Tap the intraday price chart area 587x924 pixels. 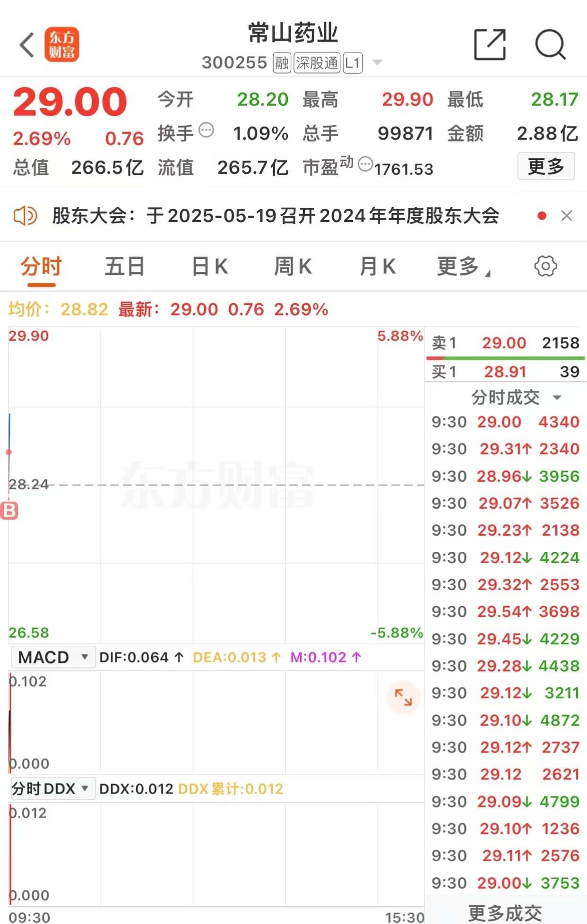216,485
